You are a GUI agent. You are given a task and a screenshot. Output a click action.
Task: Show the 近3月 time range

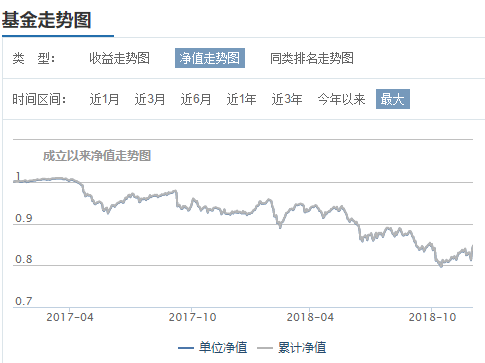[x=150, y=99]
